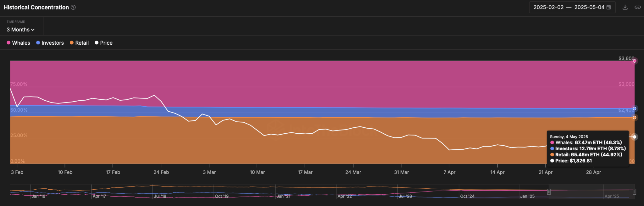Screen dimensions: 644x206
Task: Toggle the Retail series in legend
Action: 79,43
